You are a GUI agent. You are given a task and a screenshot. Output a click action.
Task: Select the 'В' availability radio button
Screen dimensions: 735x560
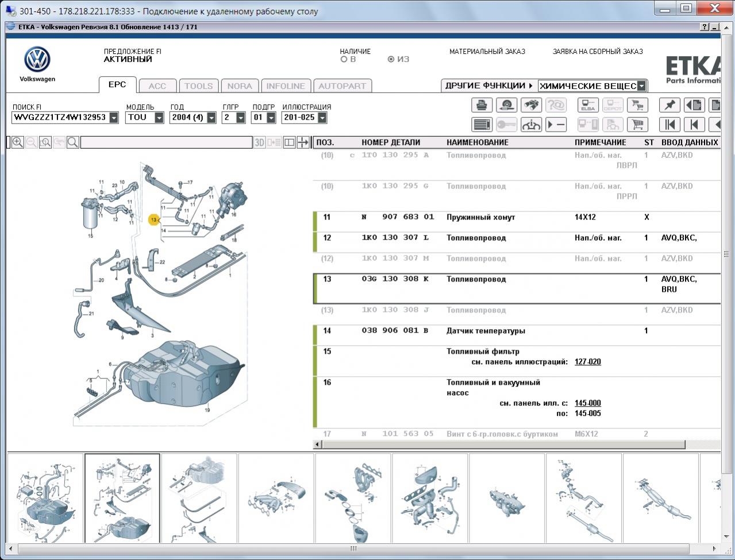click(x=344, y=59)
